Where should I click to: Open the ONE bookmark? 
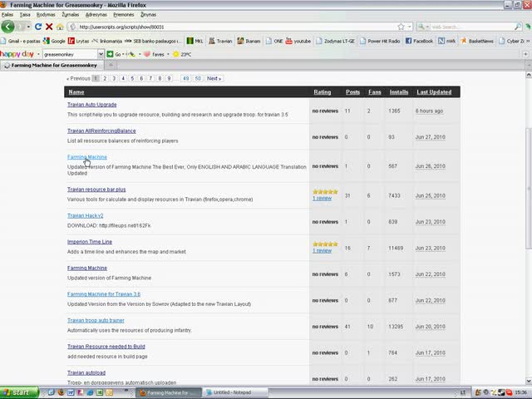[x=274, y=41]
